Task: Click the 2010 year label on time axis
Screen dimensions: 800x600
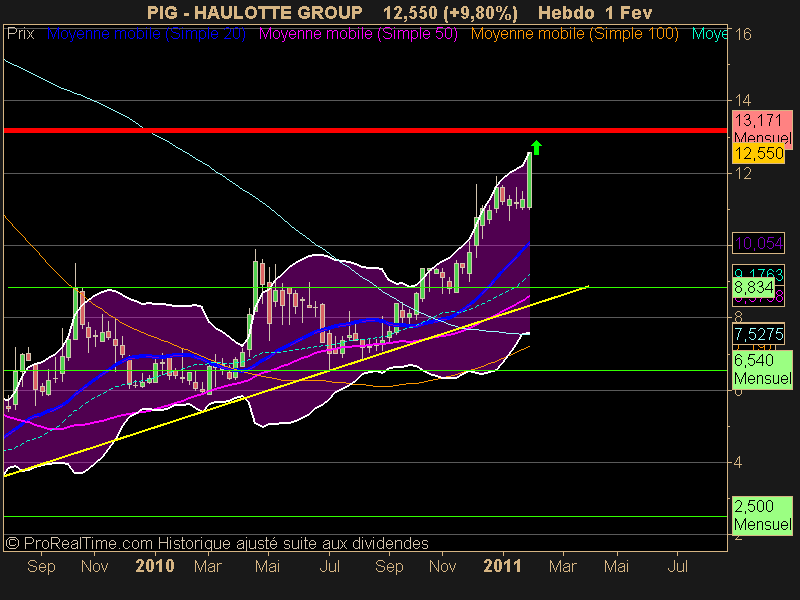Action: click(x=155, y=566)
